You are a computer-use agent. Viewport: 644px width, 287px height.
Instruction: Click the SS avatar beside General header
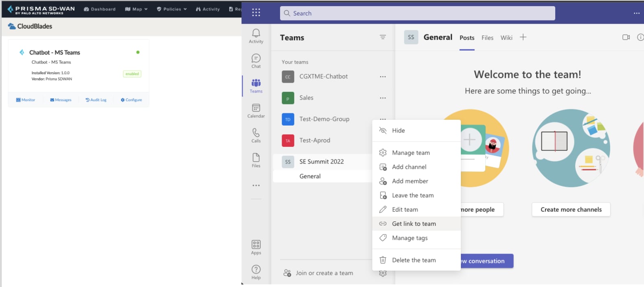(x=411, y=37)
